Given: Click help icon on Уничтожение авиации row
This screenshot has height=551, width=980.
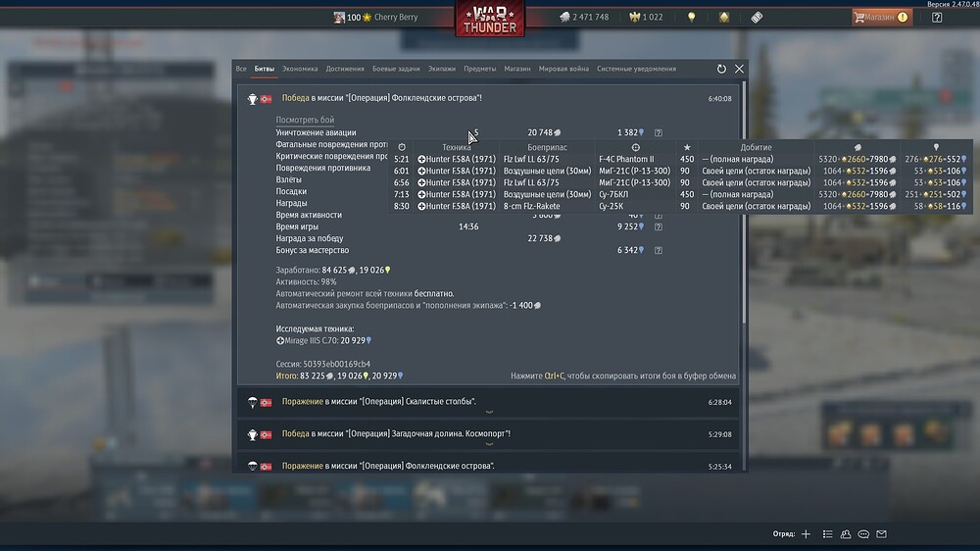Looking at the screenshot, I should pyautogui.click(x=659, y=132).
